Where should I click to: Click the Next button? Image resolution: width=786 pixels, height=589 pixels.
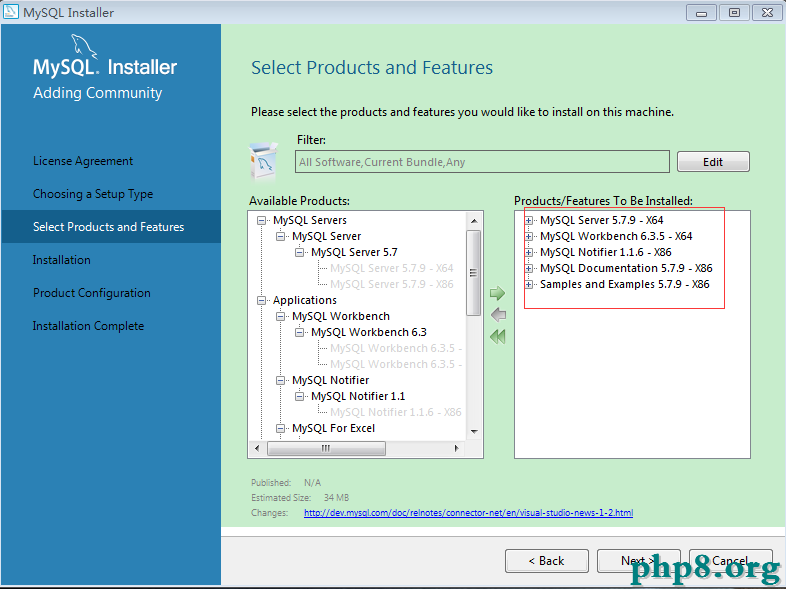click(x=638, y=561)
